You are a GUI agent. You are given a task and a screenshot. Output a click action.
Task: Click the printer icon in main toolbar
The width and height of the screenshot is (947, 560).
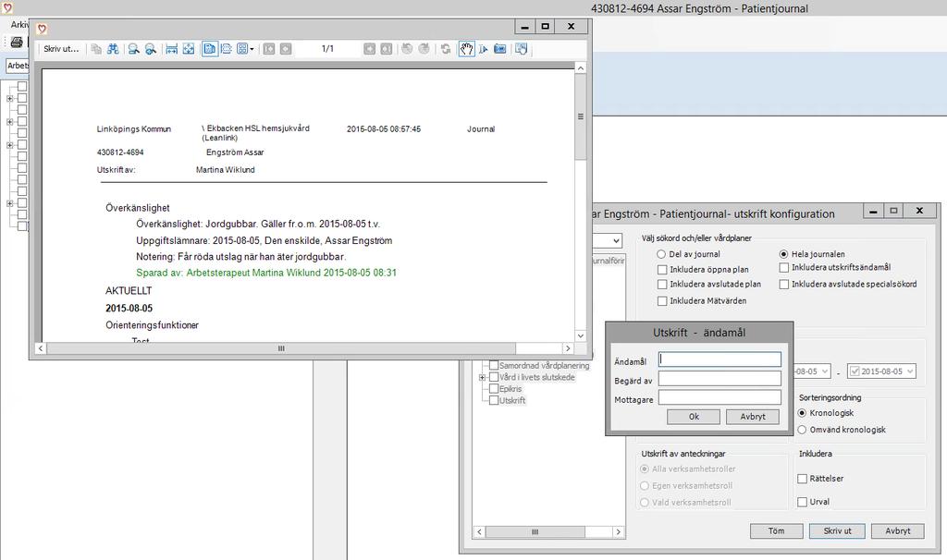17,43
